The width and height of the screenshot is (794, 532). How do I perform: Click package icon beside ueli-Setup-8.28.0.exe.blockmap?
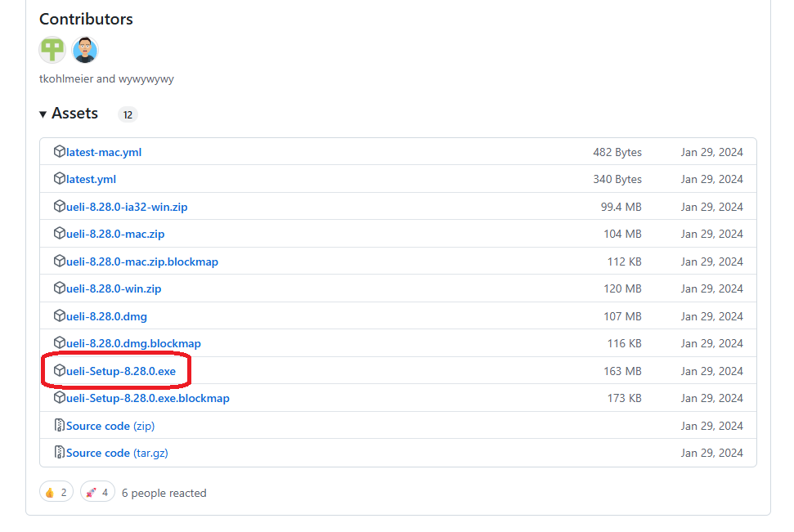tap(60, 398)
